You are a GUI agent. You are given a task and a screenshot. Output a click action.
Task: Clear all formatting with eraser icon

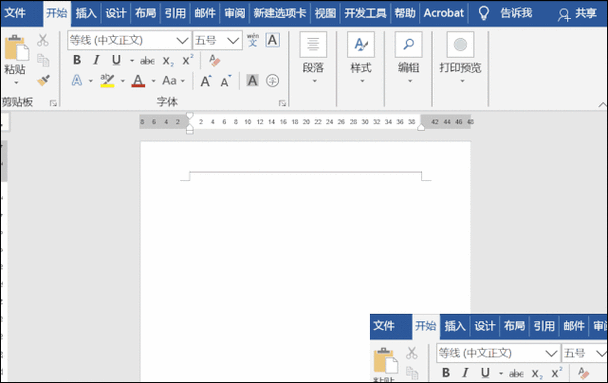[x=214, y=60]
